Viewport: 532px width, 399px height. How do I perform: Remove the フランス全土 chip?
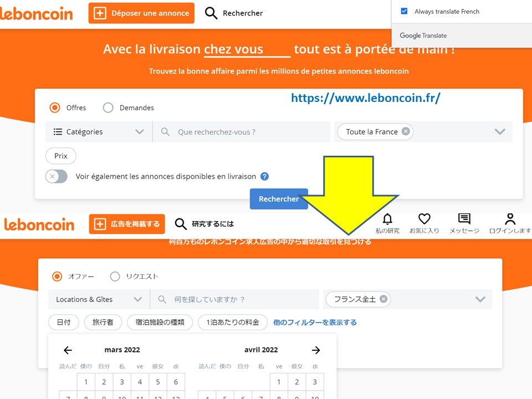[383, 299]
